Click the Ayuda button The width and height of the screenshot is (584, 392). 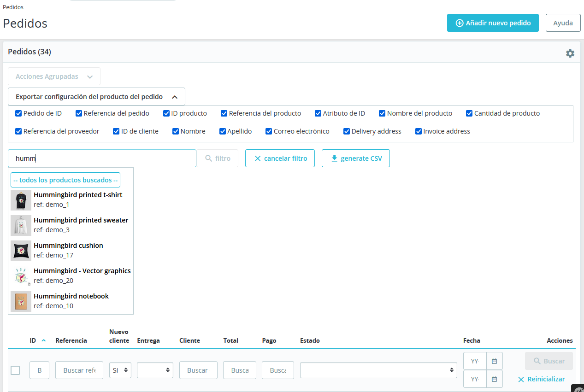(563, 23)
